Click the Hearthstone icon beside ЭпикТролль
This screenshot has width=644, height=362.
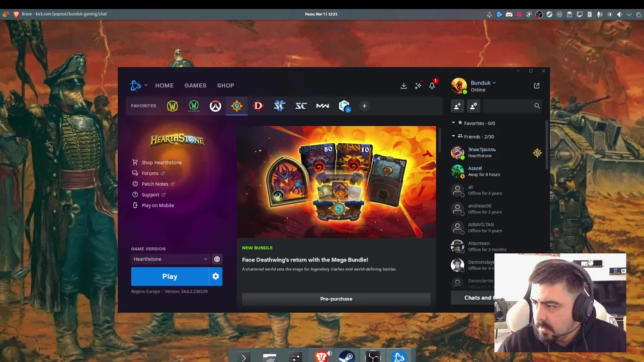click(x=537, y=153)
